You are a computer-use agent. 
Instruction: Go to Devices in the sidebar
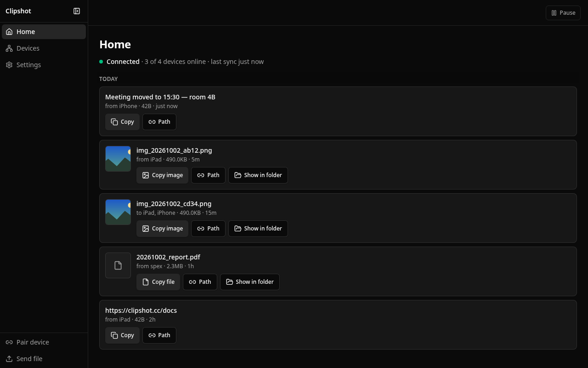[44, 48]
